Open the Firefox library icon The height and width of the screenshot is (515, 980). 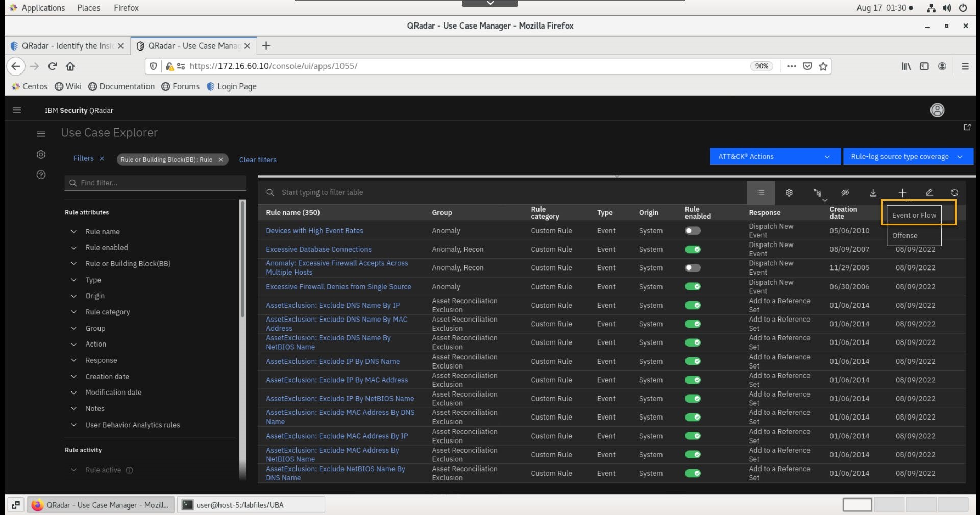point(906,66)
